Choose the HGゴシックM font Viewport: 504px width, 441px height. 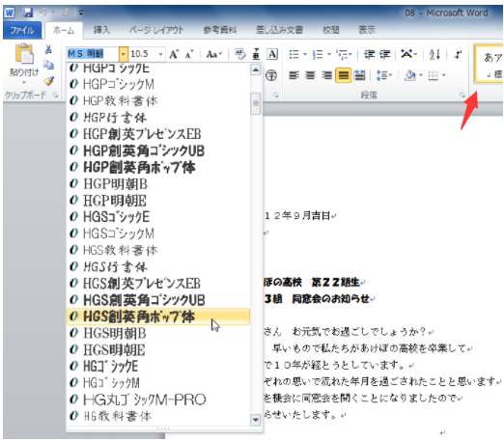(158, 383)
